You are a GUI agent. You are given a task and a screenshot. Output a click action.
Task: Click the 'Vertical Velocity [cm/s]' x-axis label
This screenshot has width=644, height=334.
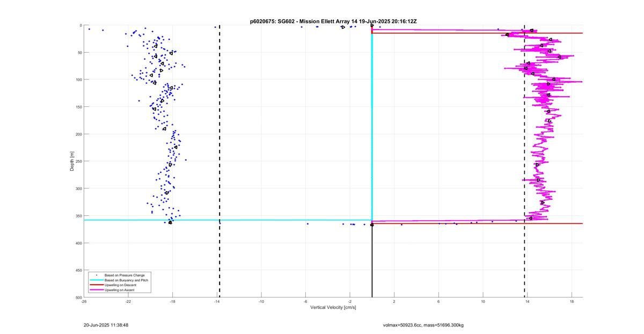[333, 307]
